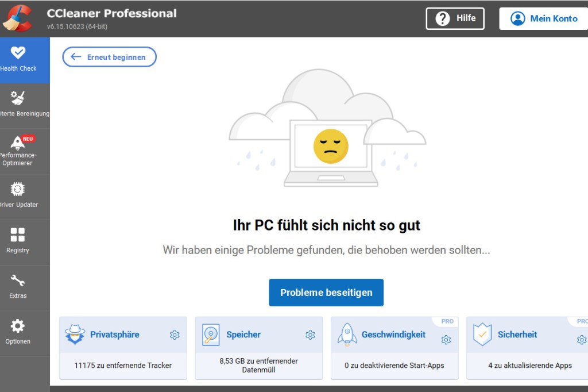Screen dimensions: 588x392
Task: Click '11175 zu entfernende Tracker' text
Action: pos(123,366)
